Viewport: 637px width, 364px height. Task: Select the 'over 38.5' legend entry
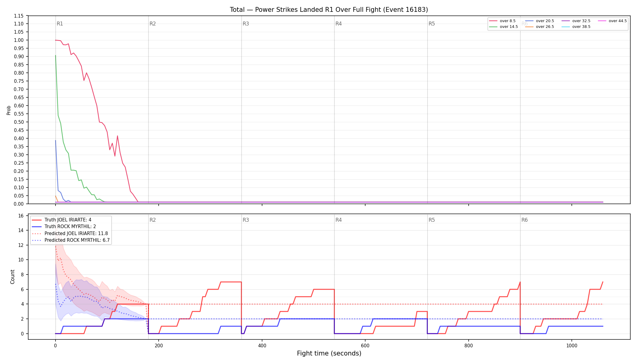click(x=576, y=27)
